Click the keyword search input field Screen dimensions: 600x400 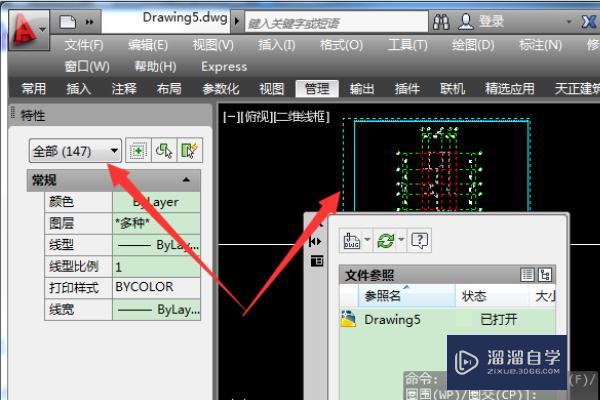tap(336, 22)
